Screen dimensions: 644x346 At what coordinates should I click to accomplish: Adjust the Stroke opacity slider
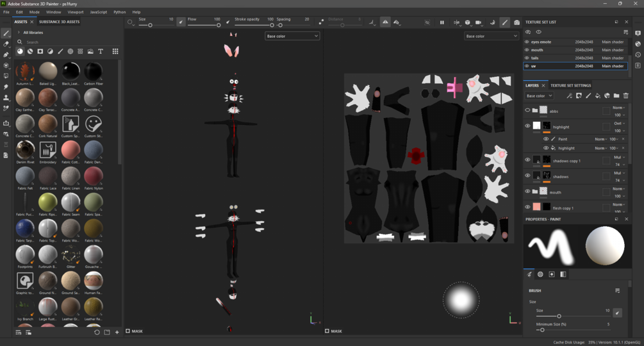(253, 25)
